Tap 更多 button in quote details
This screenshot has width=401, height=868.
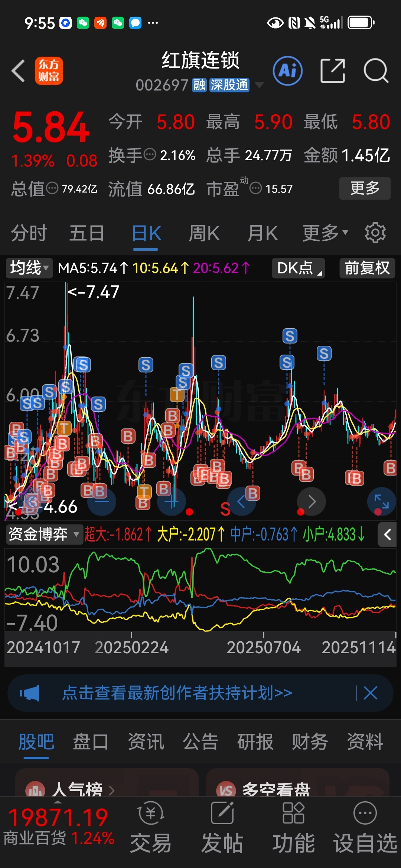[365, 188]
